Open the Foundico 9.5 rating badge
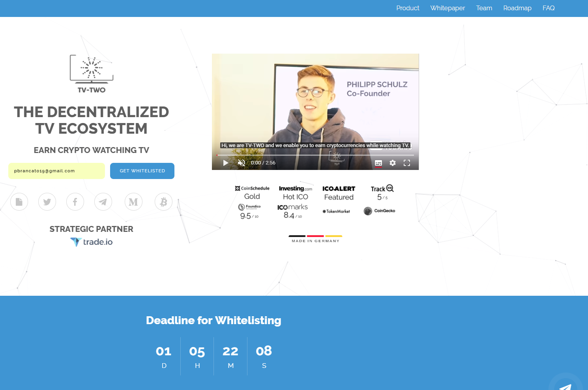This screenshot has width=588, height=390. 249,212
